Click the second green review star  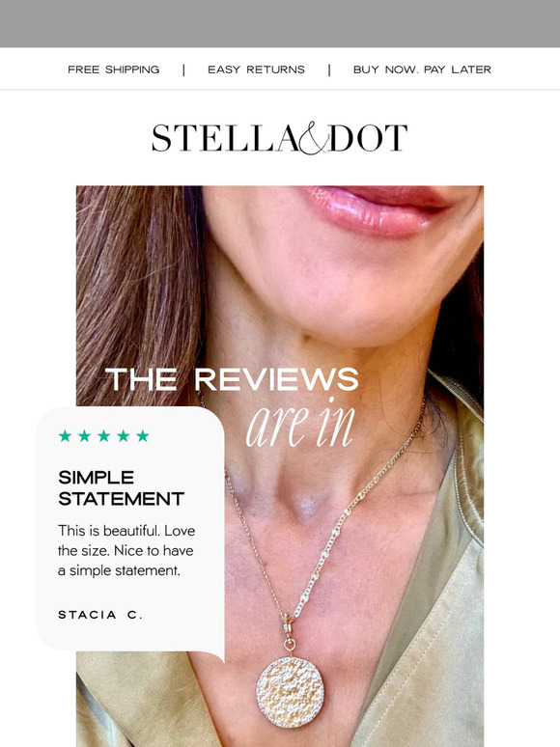tap(84, 435)
